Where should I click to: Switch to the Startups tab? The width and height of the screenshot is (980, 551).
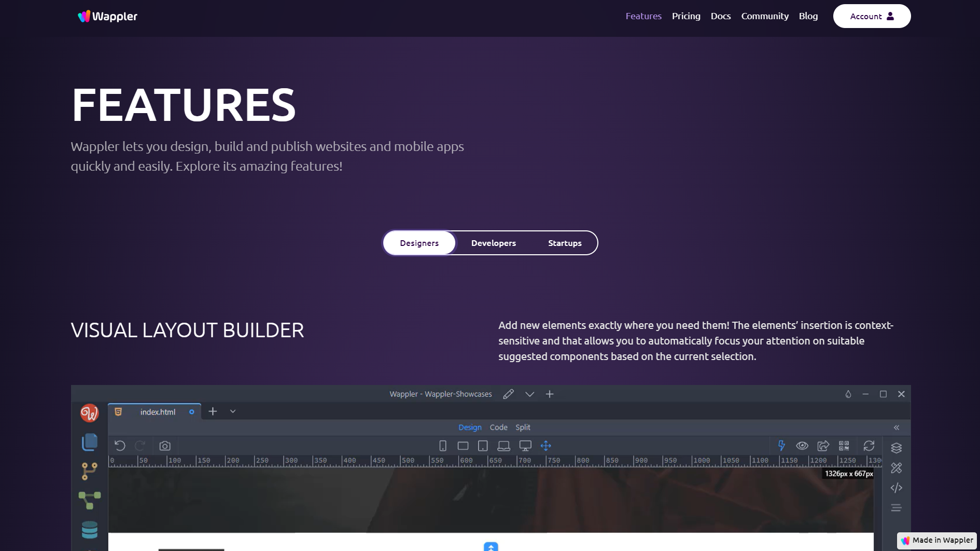click(x=565, y=243)
